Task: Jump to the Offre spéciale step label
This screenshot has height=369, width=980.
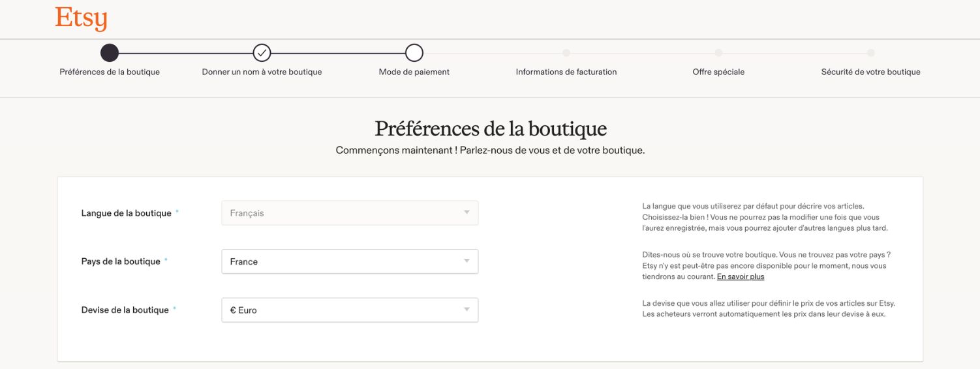Action: pos(718,72)
